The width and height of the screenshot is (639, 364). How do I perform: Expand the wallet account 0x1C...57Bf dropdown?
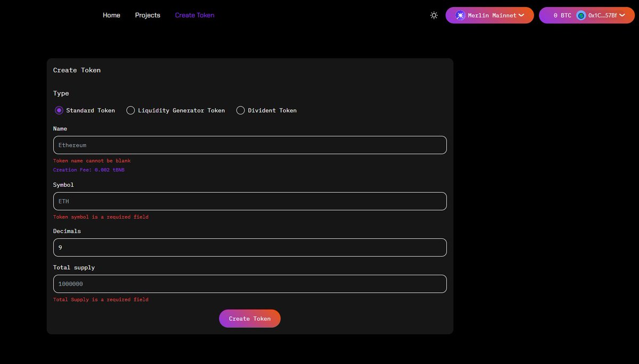click(x=587, y=15)
